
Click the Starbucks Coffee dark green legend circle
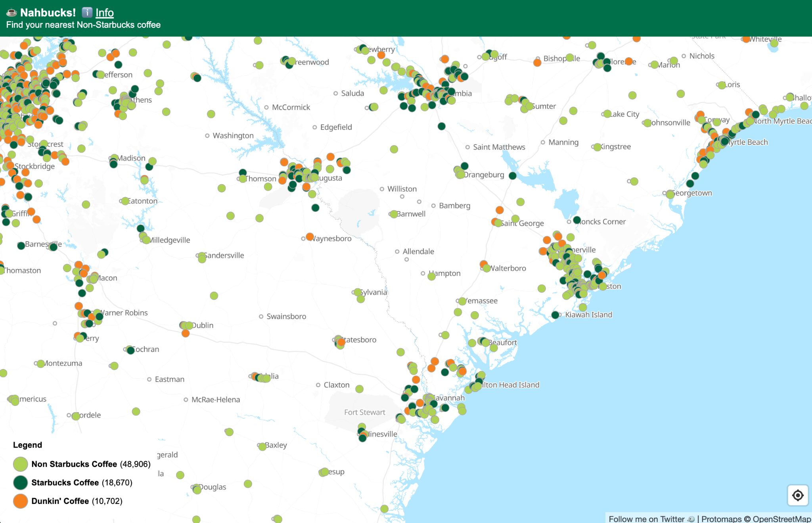[x=20, y=483]
